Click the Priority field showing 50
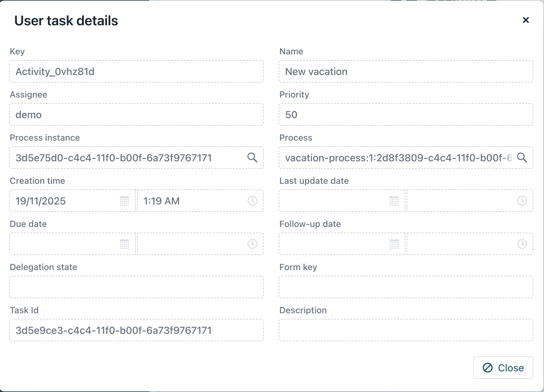Viewport: 544px width, 392px height. click(x=406, y=114)
